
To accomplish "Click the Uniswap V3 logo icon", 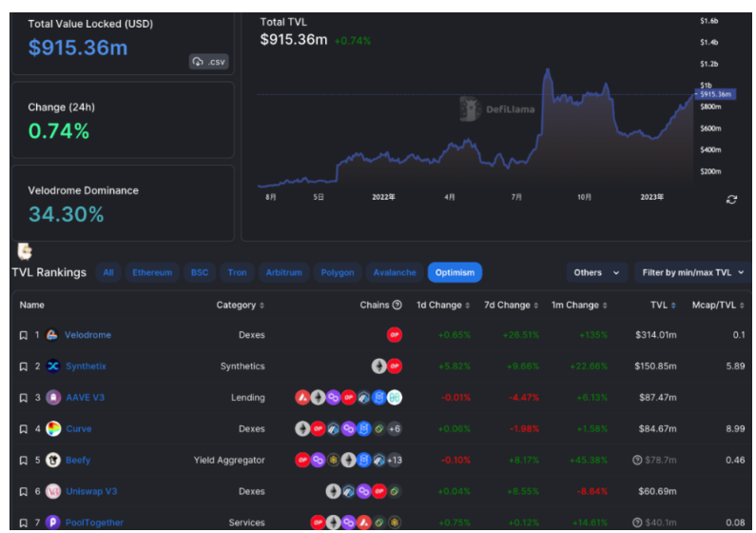I will (x=53, y=491).
